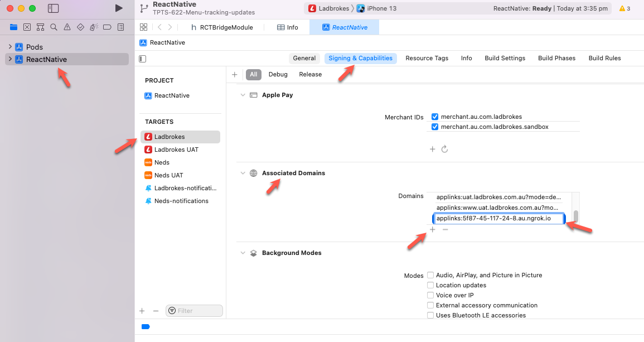Select the Neds target
The height and width of the screenshot is (342, 644).
click(180, 162)
